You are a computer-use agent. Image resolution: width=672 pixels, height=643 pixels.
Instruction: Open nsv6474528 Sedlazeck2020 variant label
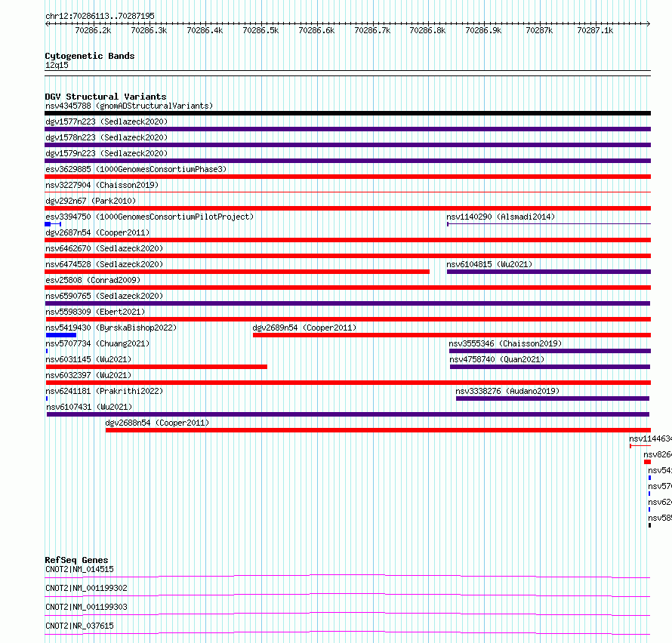(x=104, y=264)
